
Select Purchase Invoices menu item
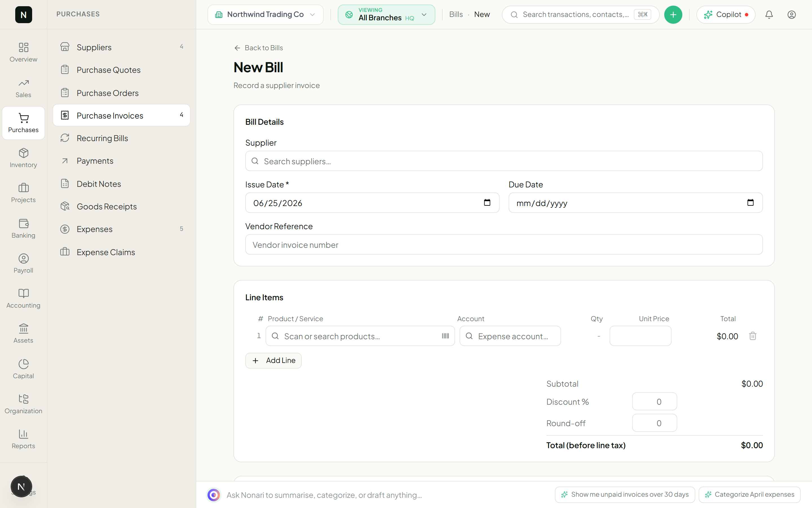click(122, 115)
